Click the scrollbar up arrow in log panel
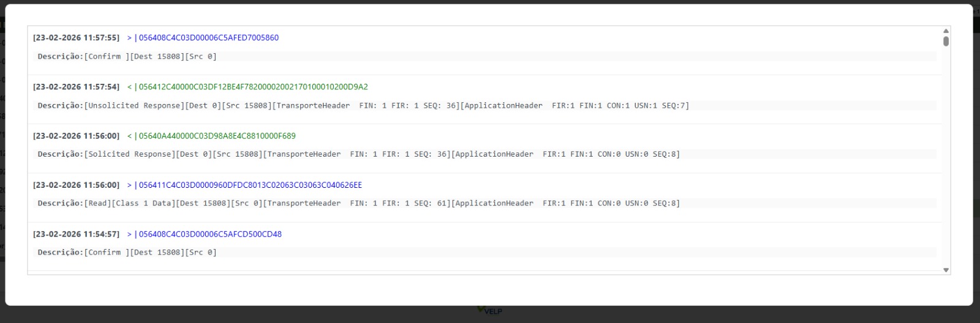This screenshot has width=980, height=323. [x=946, y=31]
